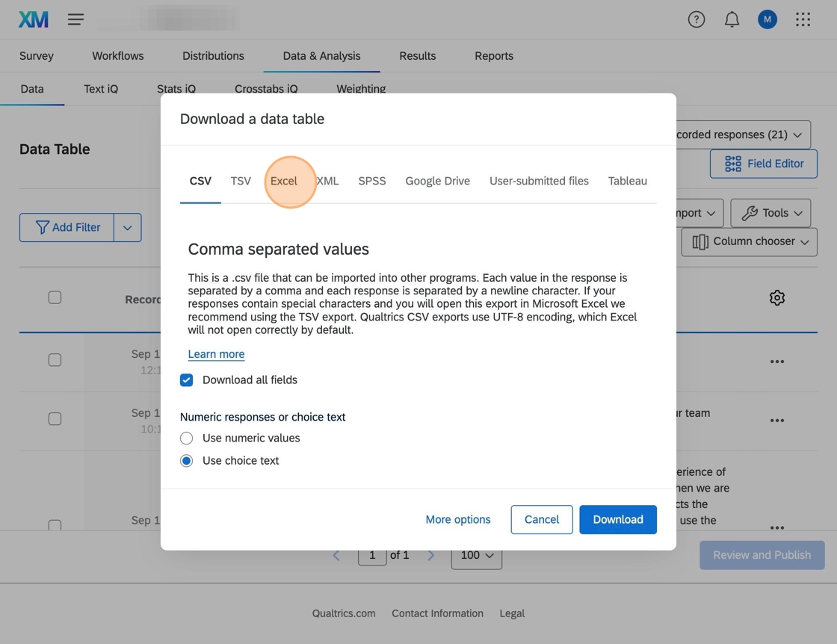Go to the Data & Analysis tab
This screenshot has height=644, width=837.
(321, 56)
